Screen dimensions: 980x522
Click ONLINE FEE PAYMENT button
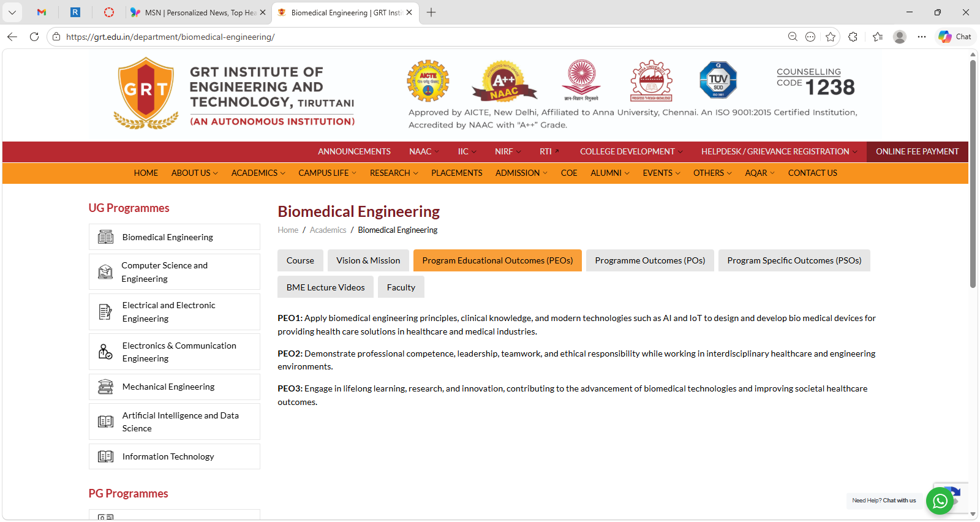tap(917, 151)
